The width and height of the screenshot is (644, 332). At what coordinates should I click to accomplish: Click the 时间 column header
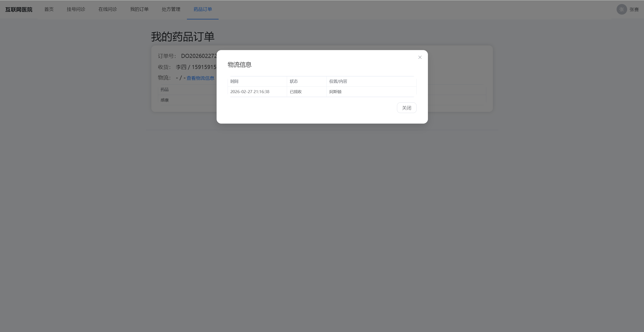tap(234, 81)
